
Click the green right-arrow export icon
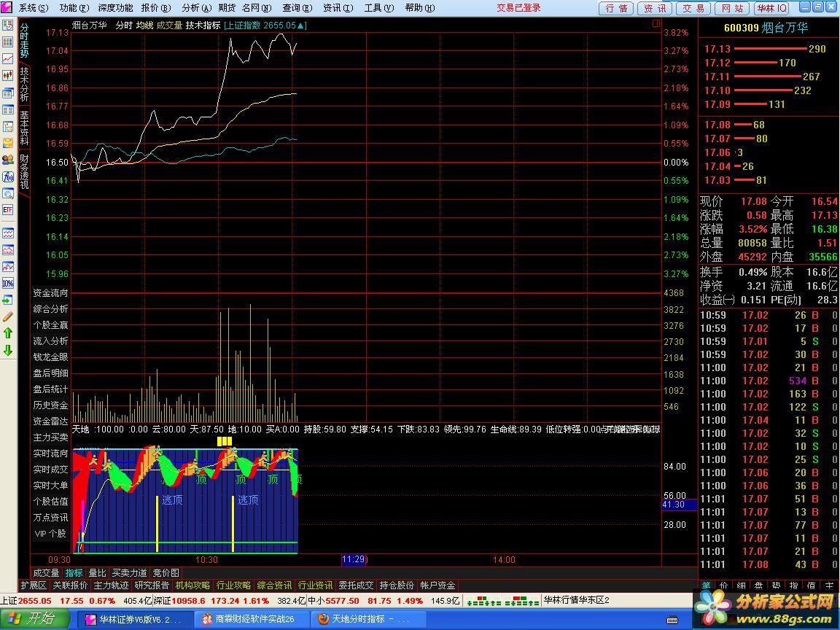point(7,300)
